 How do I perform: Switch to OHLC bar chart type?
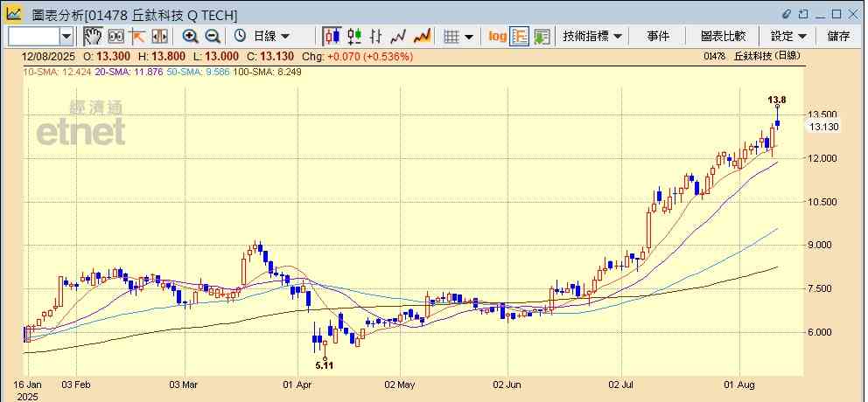[x=376, y=37]
